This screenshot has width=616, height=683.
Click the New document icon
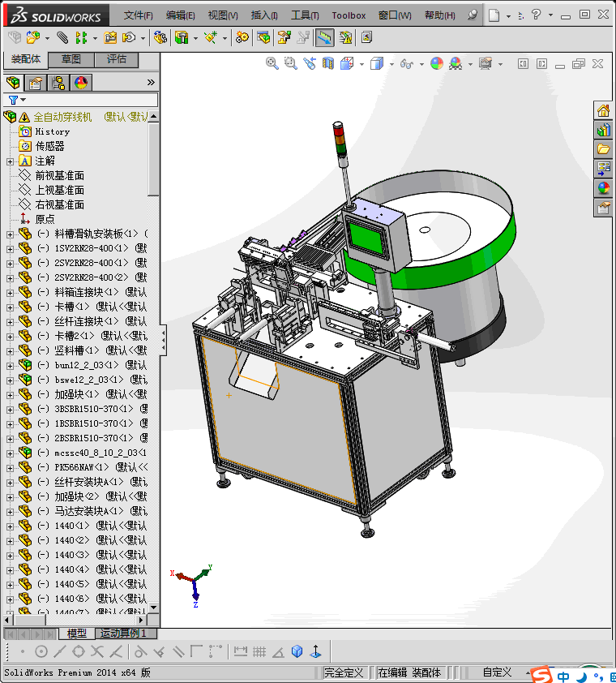pos(494,15)
